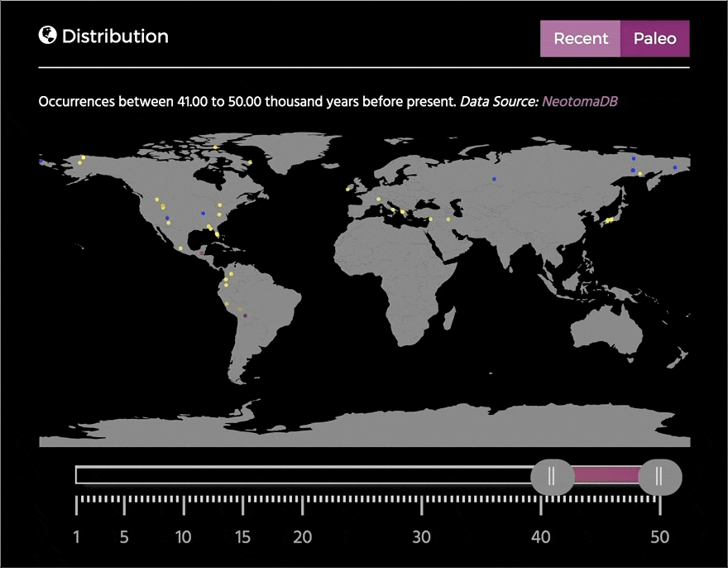Click the tick label 1 on timeline

tap(76, 537)
